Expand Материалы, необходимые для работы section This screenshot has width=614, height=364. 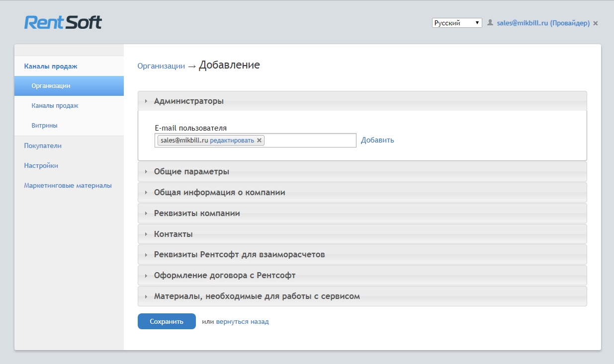[257, 296]
